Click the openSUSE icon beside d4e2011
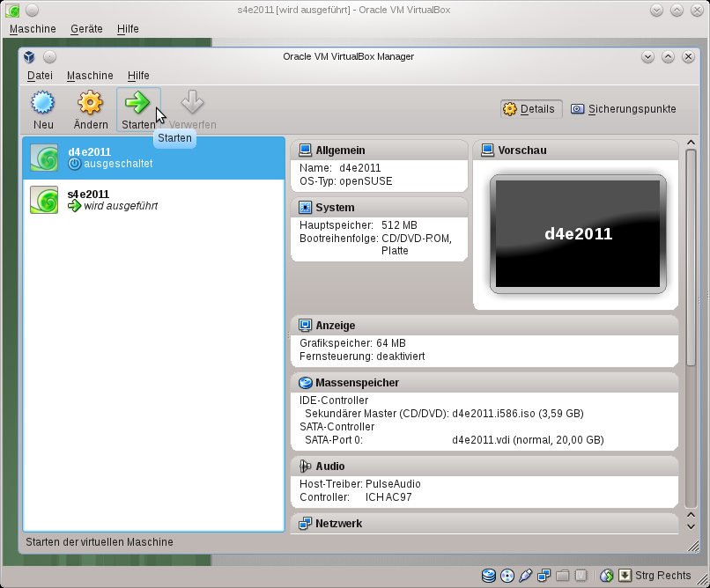The width and height of the screenshot is (710, 588). coord(44,158)
